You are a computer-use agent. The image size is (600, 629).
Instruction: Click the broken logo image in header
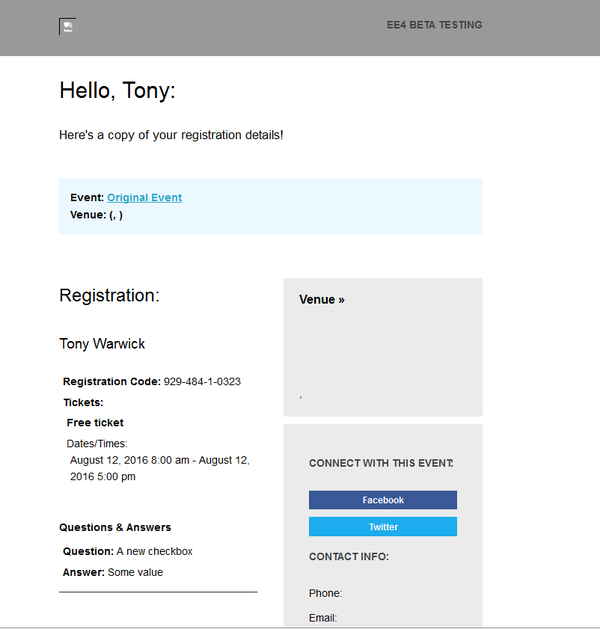click(x=67, y=26)
